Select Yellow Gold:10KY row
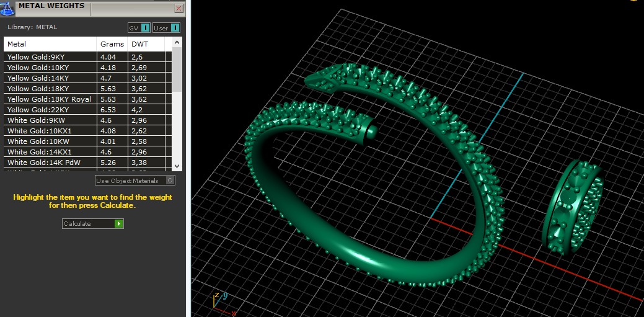Screen dimensions: 644x317 (x=87, y=68)
